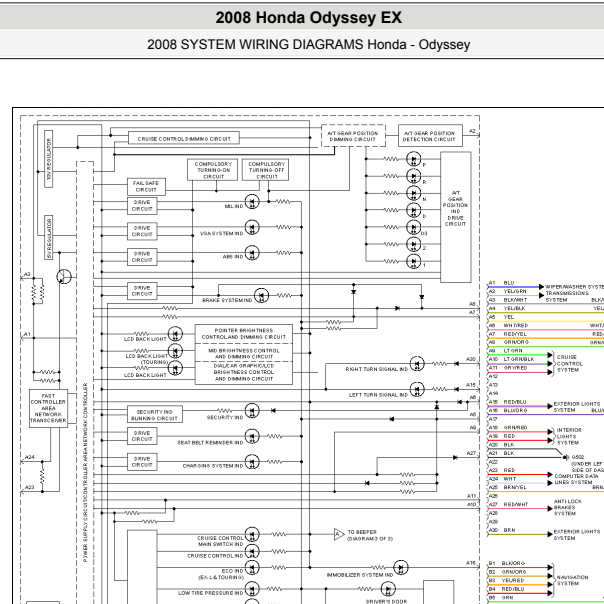Viewport: 604px width, 604px height.
Task: Click the FAIL SAFE CIRCUIT box
Action: click(146, 186)
